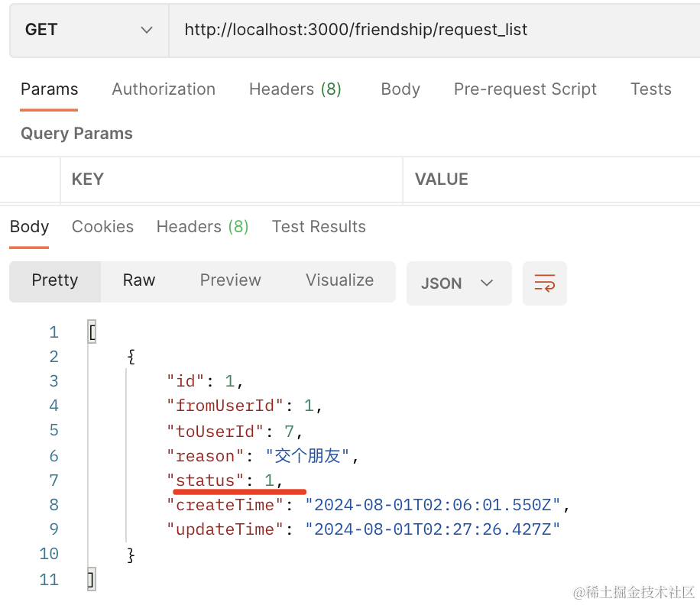Show the Preview view
Viewport: 700px width, 605px height.
tap(230, 280)
